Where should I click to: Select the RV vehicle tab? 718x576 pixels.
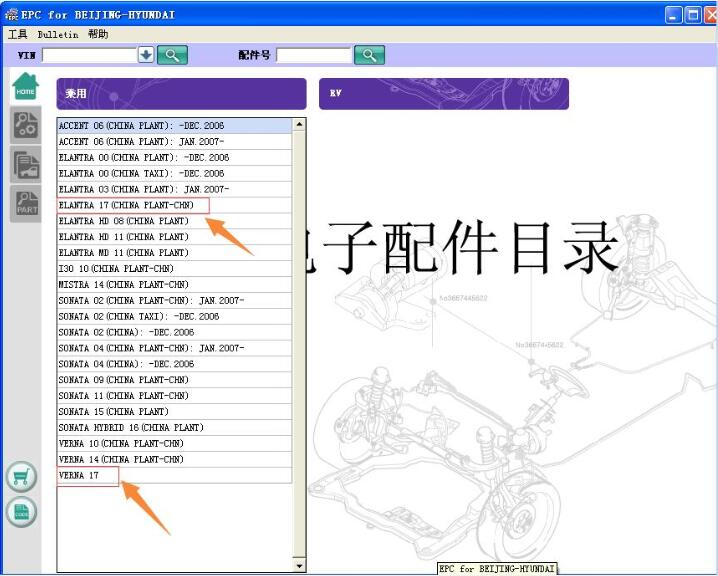click(x=444, y=94)
